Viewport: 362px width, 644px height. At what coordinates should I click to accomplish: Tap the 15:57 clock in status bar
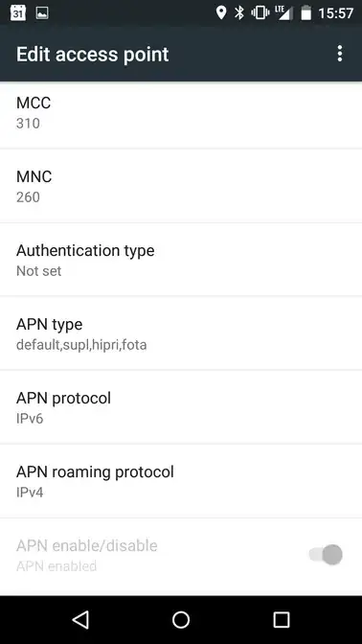(x=336, y=13)
